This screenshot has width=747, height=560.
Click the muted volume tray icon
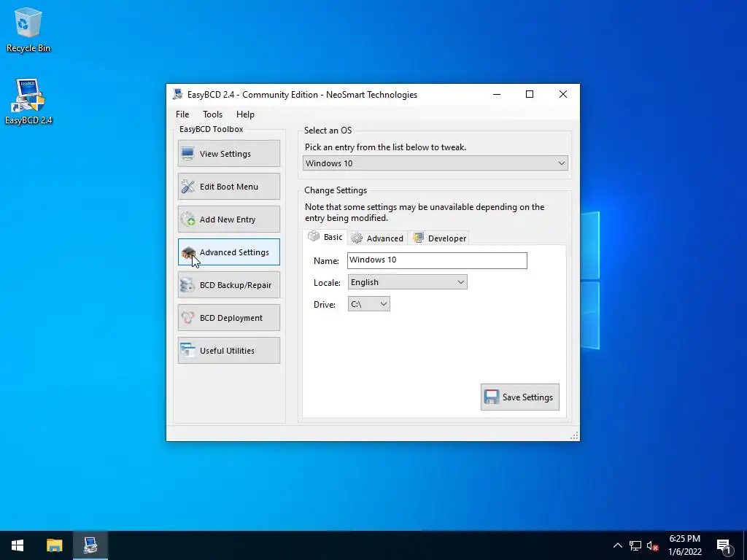coord(653,545)
